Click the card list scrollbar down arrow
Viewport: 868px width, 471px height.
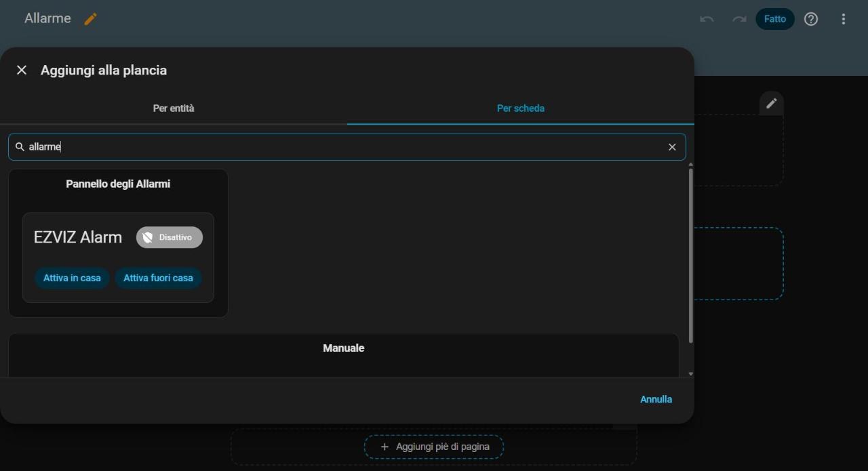pyautogui.click(x=691, y=373)
